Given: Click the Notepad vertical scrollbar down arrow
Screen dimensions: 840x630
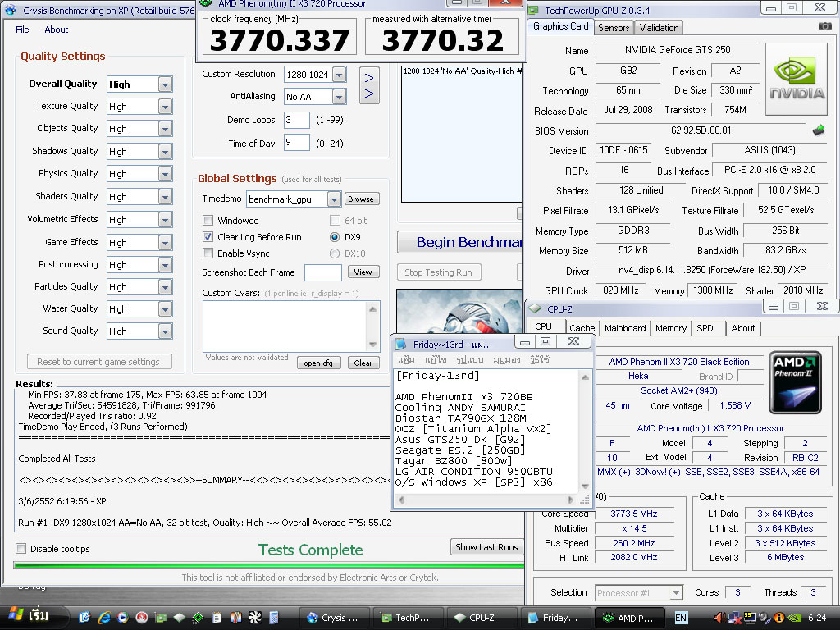Looking at the screenshot, I should 586,485.
